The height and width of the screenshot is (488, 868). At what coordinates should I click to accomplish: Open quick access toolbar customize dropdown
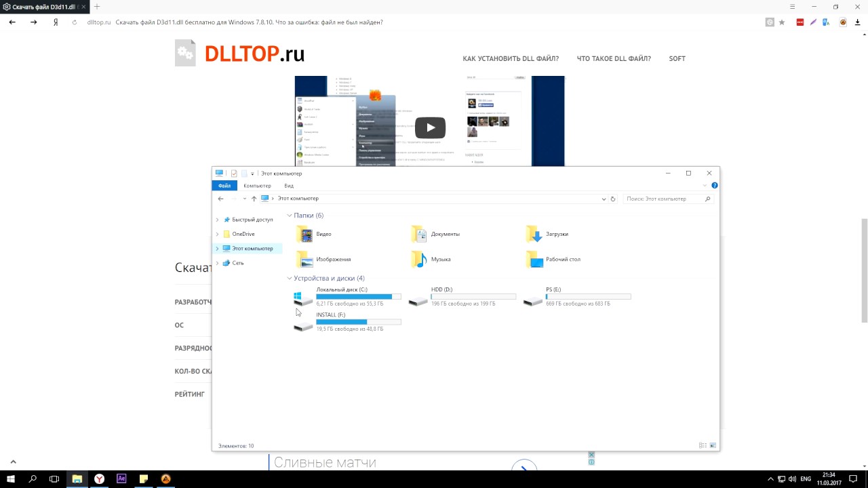click(x=253, y=174)
